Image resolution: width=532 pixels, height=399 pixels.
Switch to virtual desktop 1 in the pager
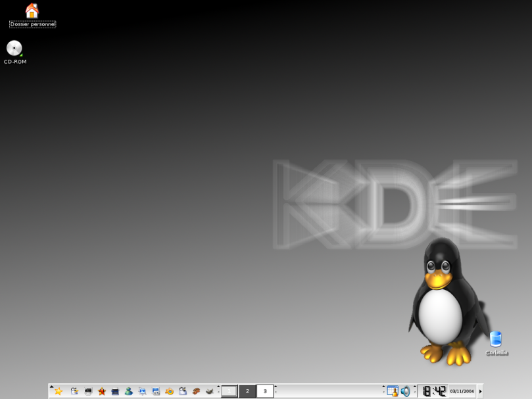[230, 391]
